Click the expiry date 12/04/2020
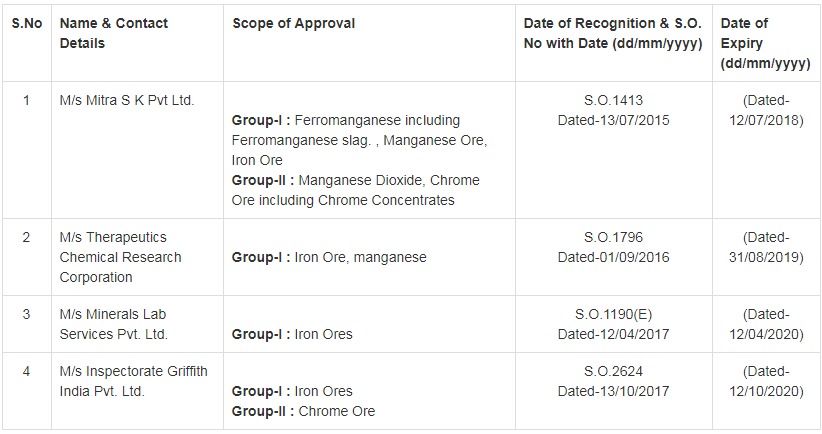 [766, 334]
